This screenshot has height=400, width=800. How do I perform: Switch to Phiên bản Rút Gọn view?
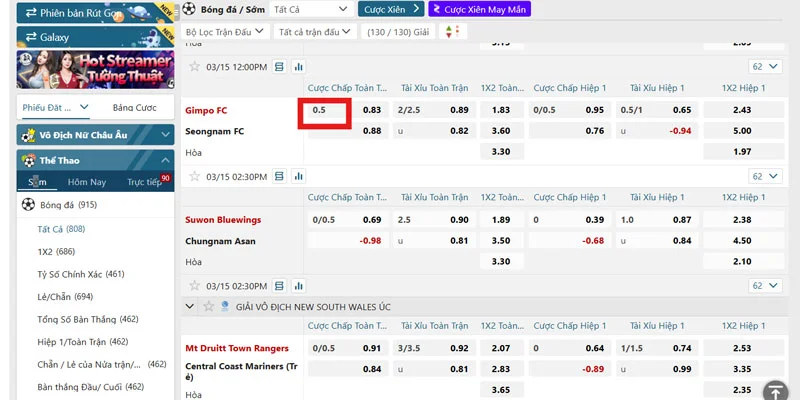(95, 13)
